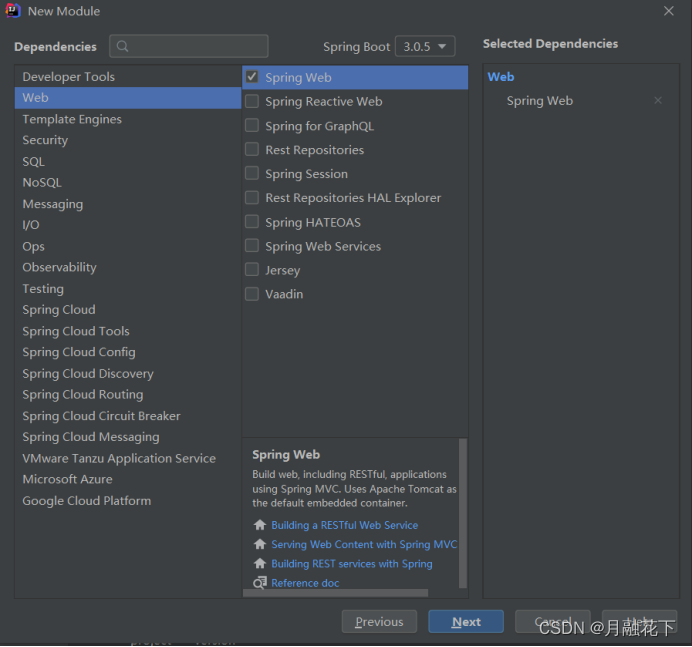Enable Spring Web Services checkbox

click(x=252, y=245)
